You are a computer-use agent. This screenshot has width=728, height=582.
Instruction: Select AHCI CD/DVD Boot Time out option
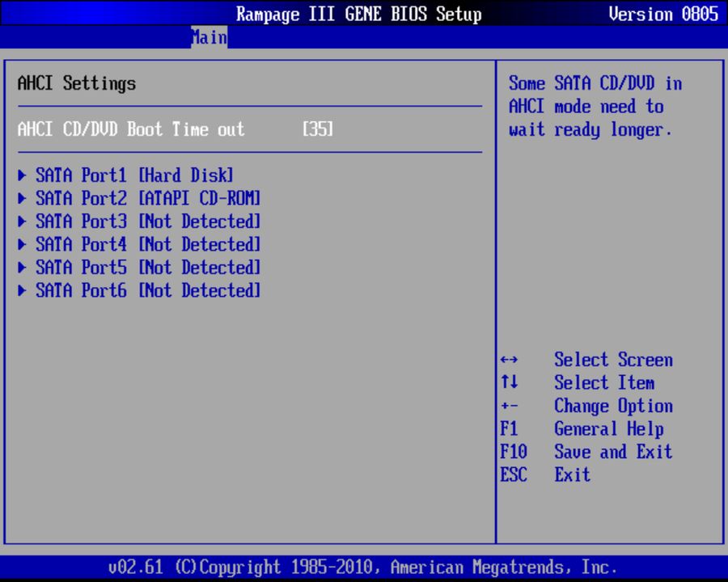(131, 129)
